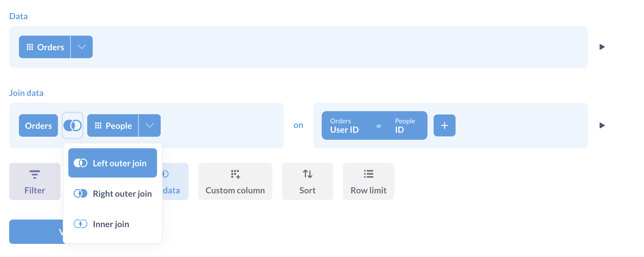Click the Custom column grid icon
The image size is (644, 257).
pyautogui.click(x=235, y=174)
